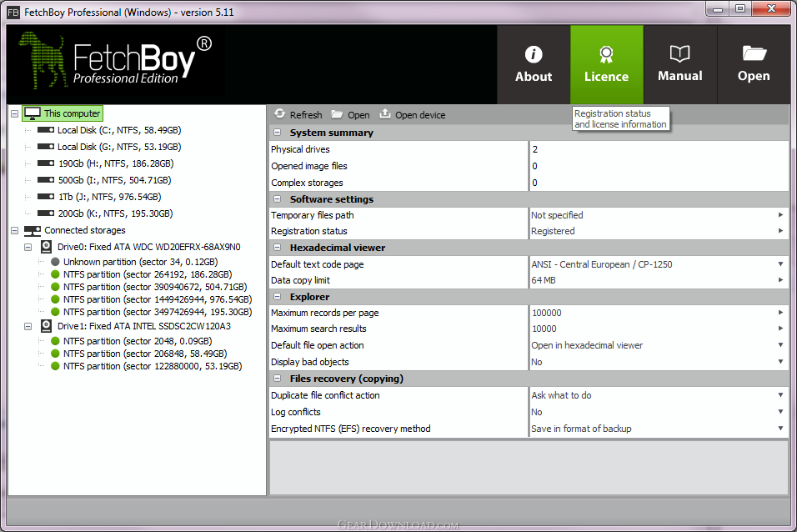
Task: Open Log conflicts dropdown arrow
Action: 780,412
